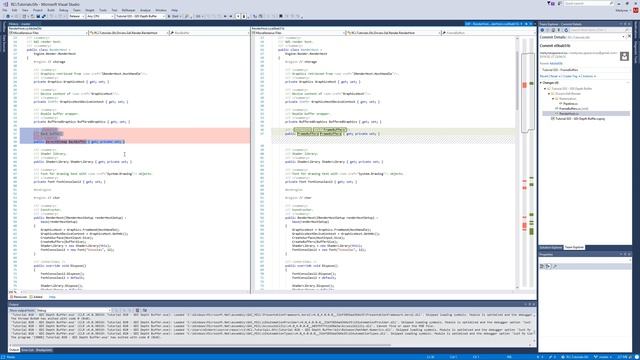Switch to the Breakpoints tab
The height and width of the screenshot is (360, 640).
pos(44,350)
